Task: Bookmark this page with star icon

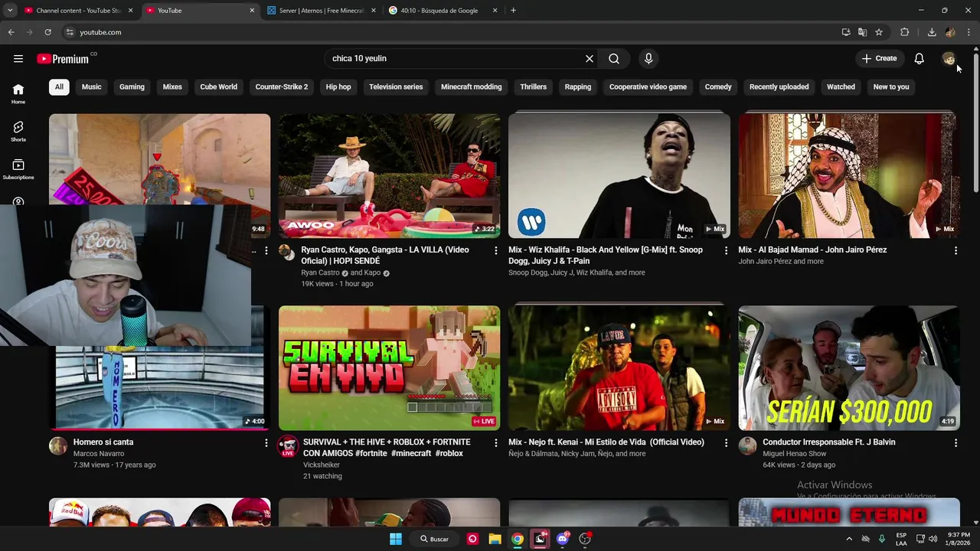Action: (x=879, y=32)
